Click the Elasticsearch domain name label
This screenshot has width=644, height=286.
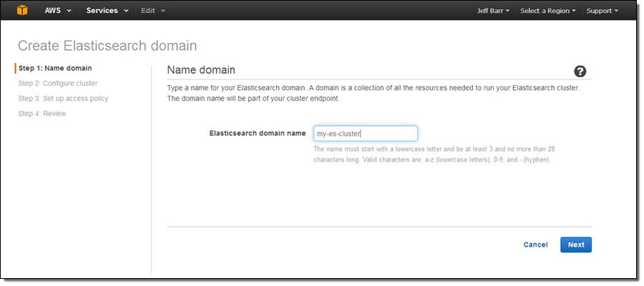click(x=258, y=133)
